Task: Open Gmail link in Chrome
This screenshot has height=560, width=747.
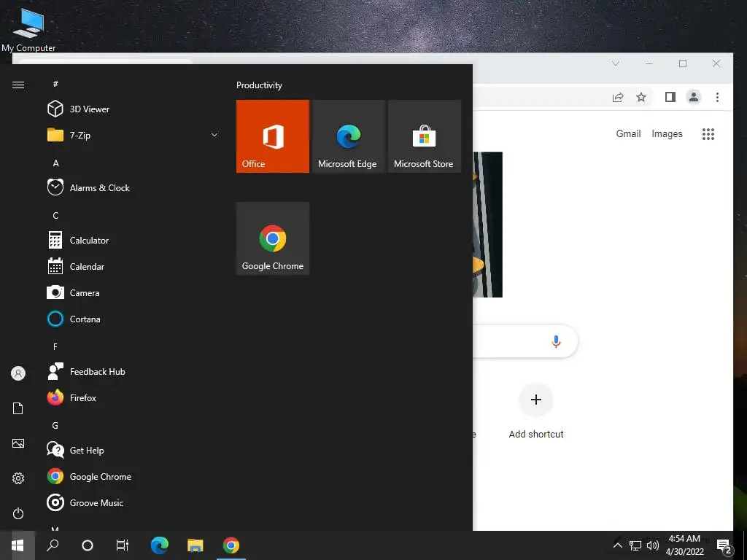Action: pos(628,134)
